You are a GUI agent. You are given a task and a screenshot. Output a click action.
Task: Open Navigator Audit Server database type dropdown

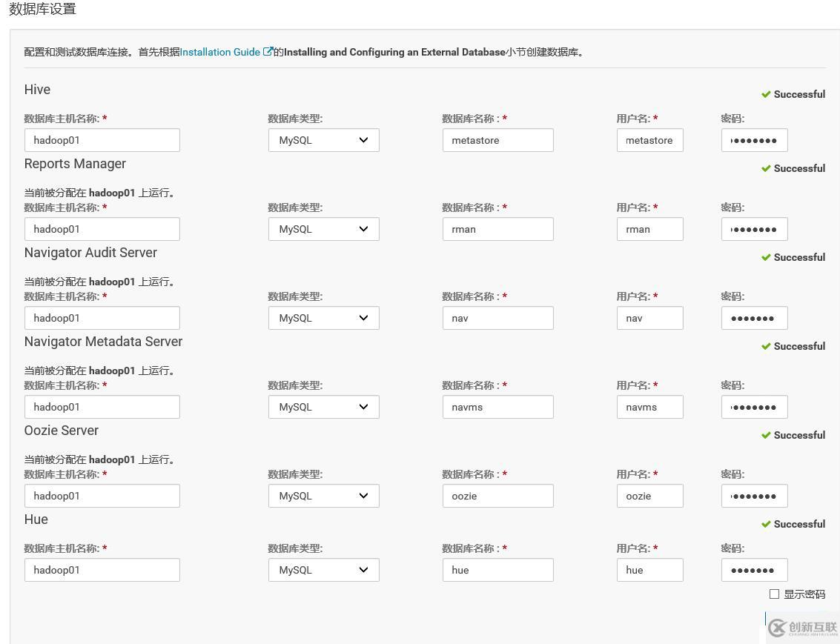(x=323, y=318)
